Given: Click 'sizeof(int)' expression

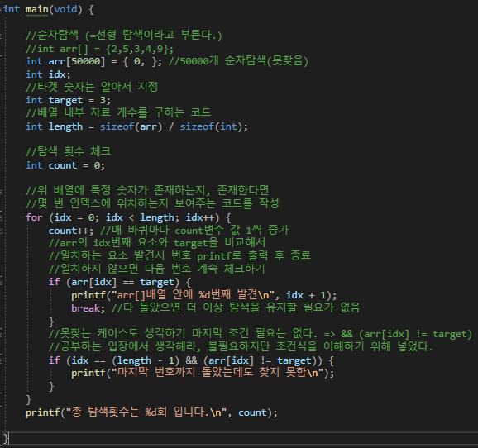Looking at the screenshot, I should click(x=211, y=126).
